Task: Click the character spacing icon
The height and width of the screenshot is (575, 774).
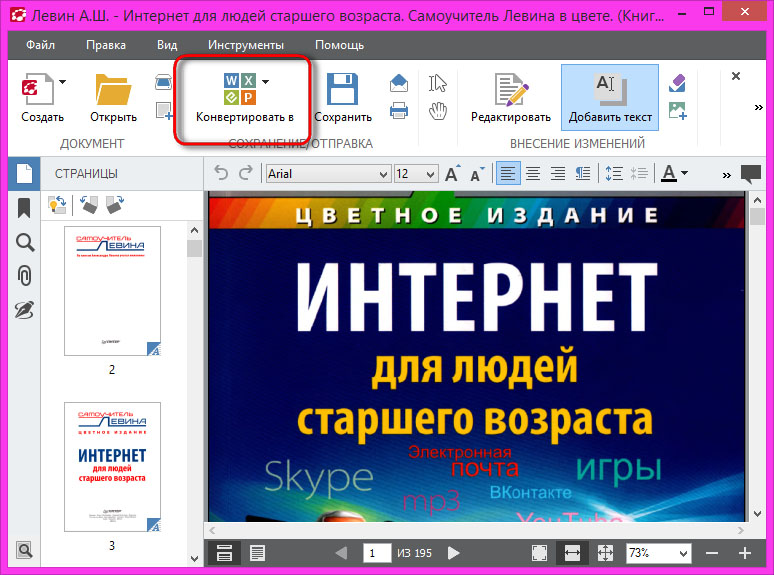Action: coord(639,174)
